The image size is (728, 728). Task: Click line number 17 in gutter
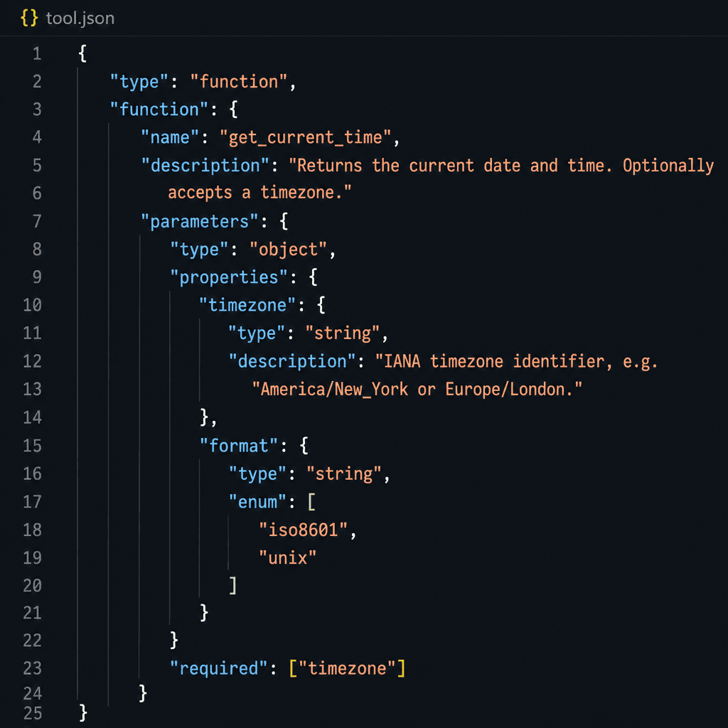[x=33, y=502]
